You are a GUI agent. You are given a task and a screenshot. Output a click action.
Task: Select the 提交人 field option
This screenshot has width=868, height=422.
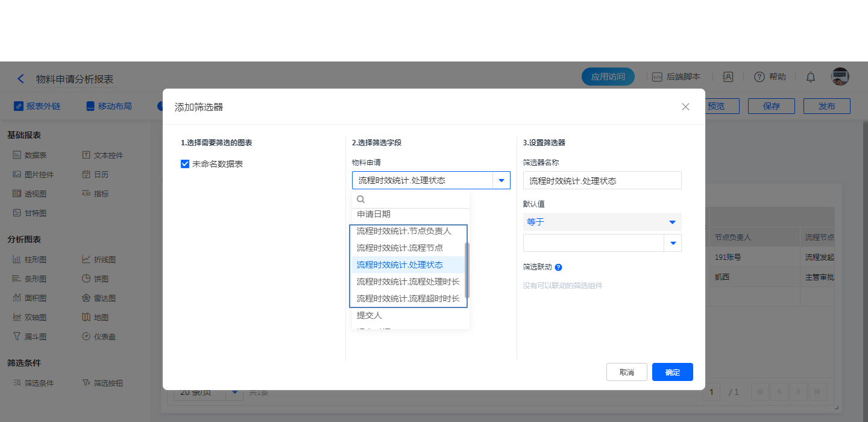(370, 315)
